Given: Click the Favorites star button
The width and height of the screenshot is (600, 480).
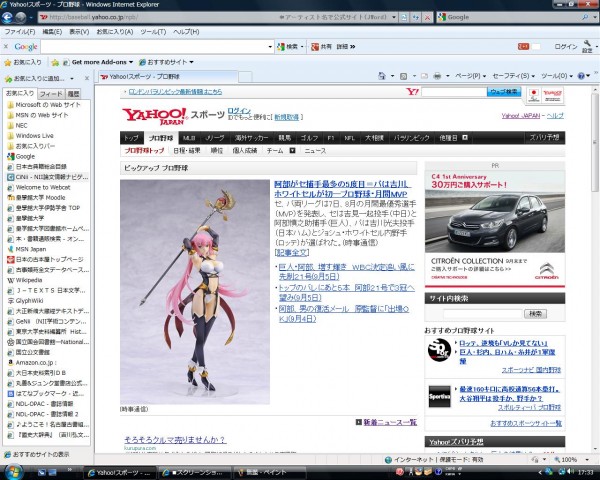Looking at the screenshot, I should tap(23, 62).
